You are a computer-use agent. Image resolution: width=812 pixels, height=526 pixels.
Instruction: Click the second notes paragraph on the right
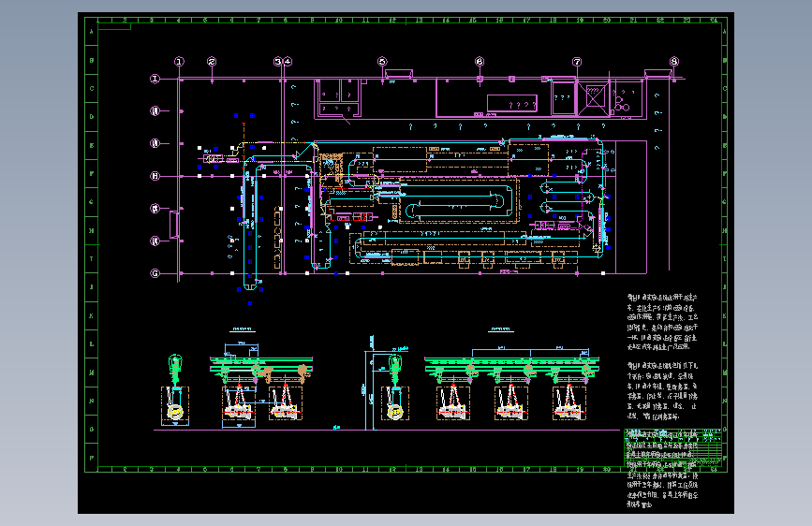pos(663,391)
